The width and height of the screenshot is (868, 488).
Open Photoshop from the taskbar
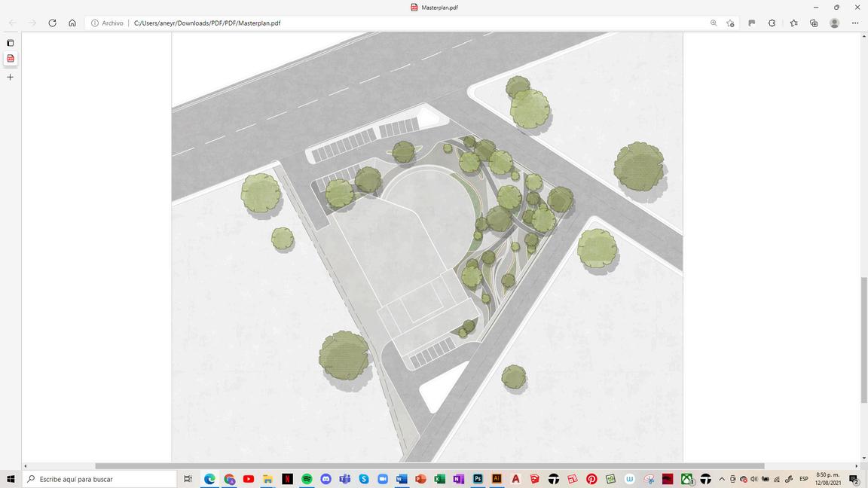478,479
